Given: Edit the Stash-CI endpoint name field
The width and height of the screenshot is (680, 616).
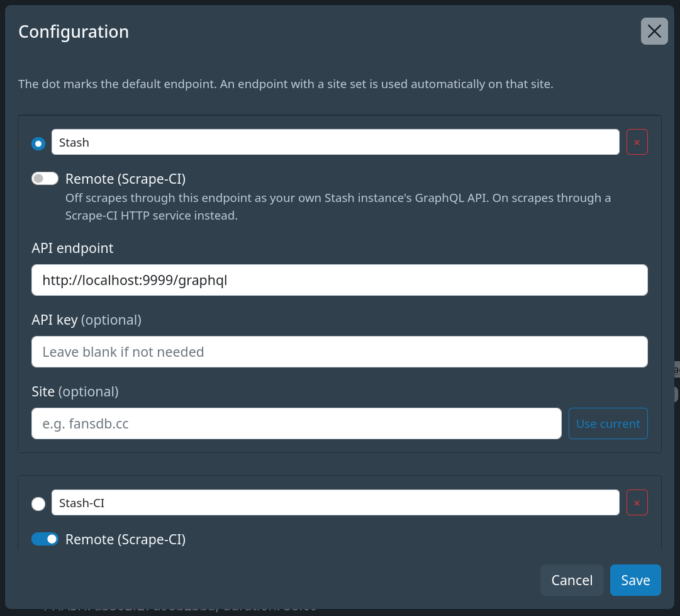Looking at the screenshot, I should [335, 503].
